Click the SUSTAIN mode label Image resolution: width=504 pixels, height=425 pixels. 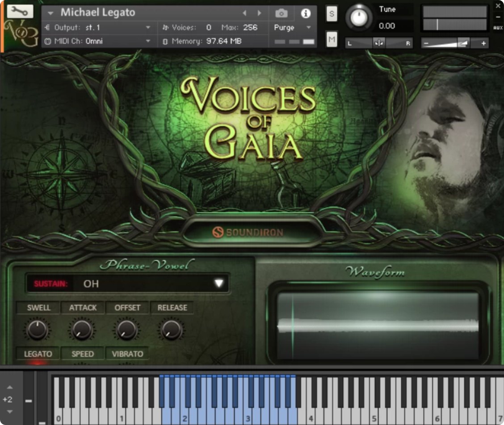50,283
